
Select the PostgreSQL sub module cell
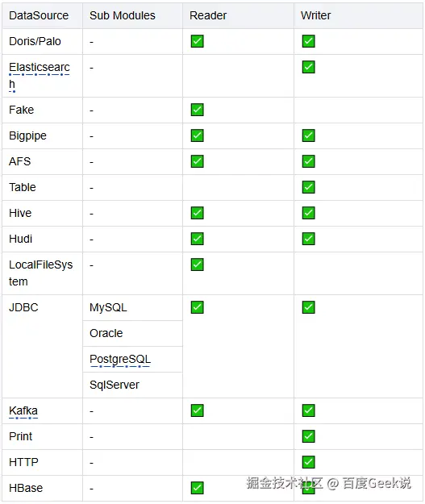(x=133, y=359)
